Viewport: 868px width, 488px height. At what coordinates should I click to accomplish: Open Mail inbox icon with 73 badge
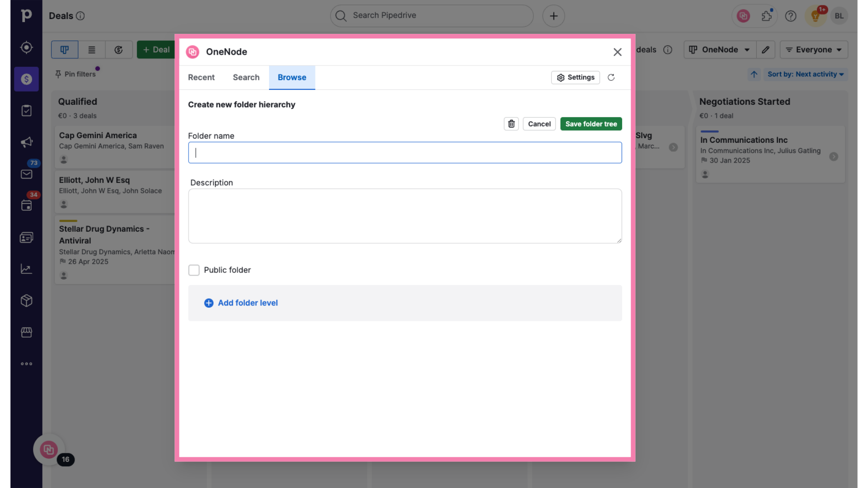point(26,174)
